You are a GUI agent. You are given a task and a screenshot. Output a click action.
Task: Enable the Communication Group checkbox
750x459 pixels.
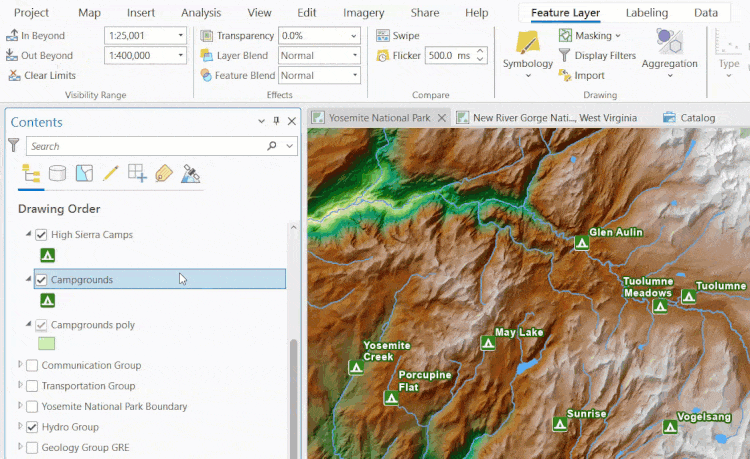point(32,366)
